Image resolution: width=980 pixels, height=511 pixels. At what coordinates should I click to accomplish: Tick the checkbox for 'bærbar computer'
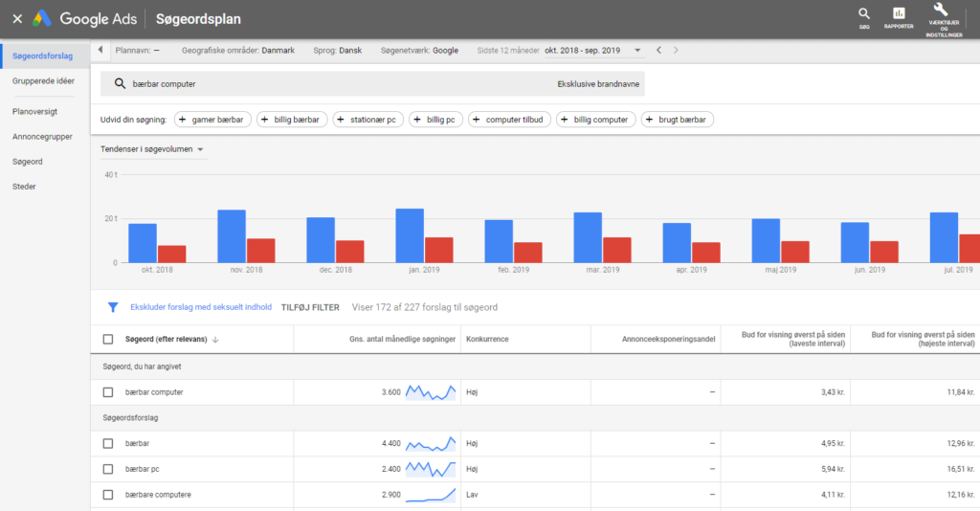point(108,392)
